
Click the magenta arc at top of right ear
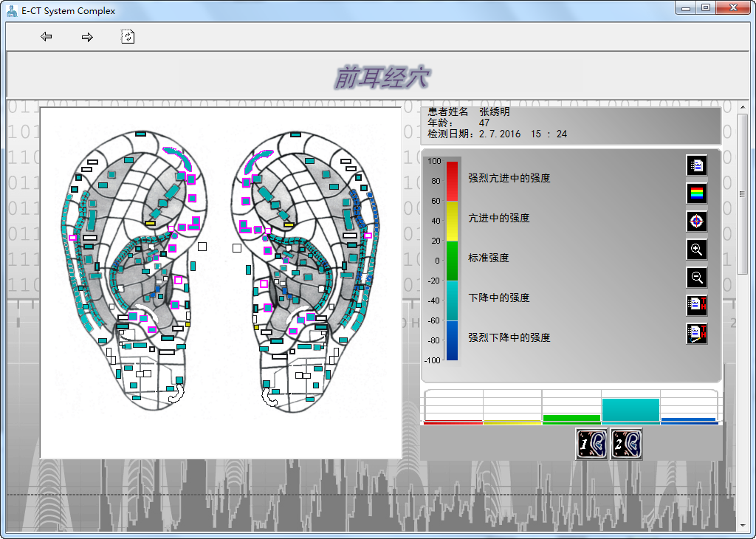256,160
